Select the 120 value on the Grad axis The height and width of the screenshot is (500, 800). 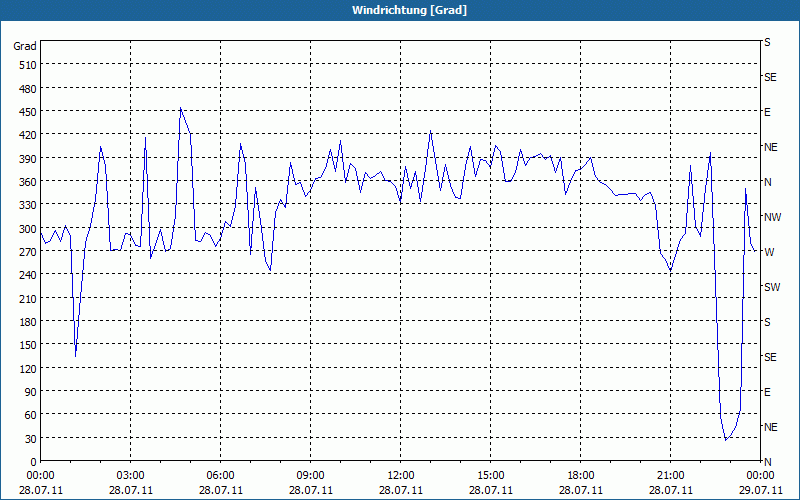tap(28, 368)
